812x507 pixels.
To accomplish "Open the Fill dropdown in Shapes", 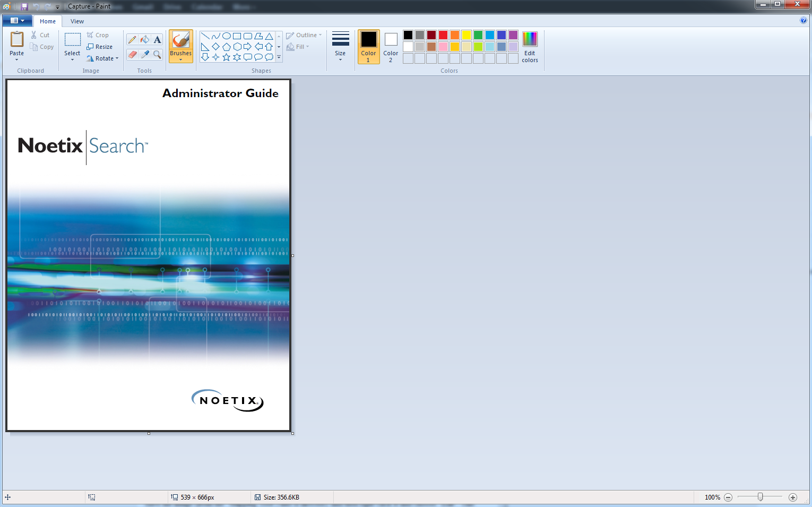I will [x=298, y=47].
